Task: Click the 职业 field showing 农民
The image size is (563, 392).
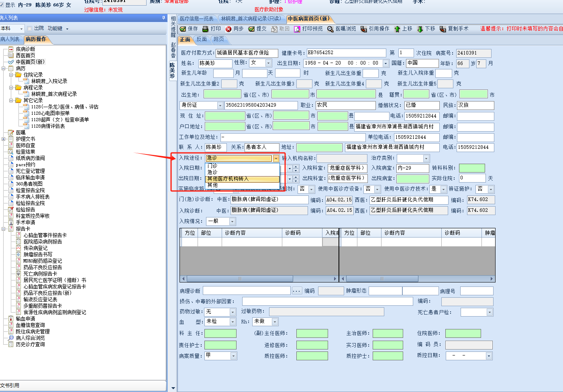Action: pos(345,105)
